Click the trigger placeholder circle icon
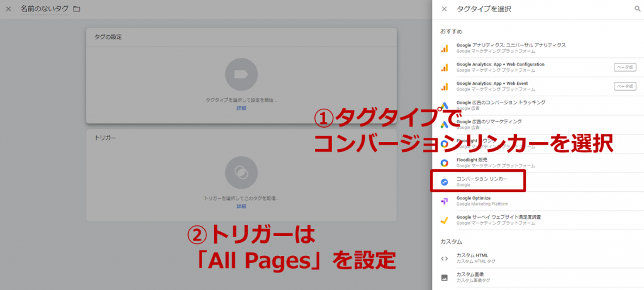This screenshot has height=290, width=644. pyautogui.click(x=241, y=172)
